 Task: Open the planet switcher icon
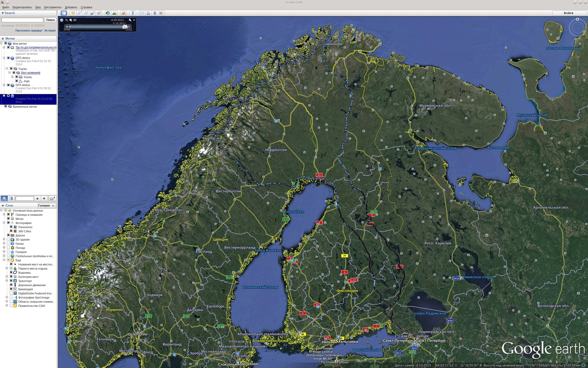coord(123,13)
